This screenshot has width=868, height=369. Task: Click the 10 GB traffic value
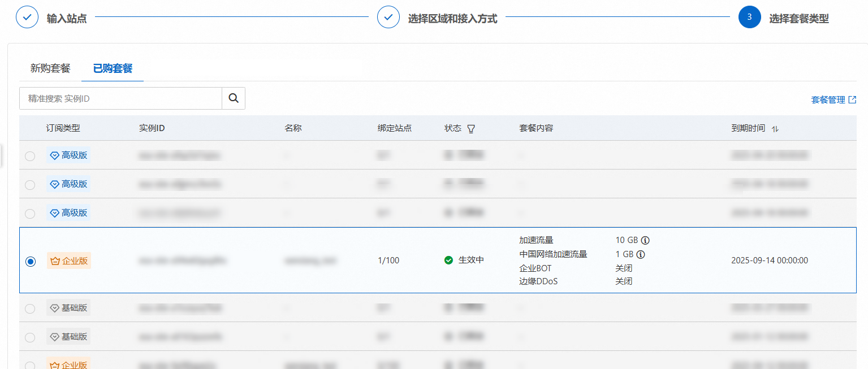tap(627, 240)
